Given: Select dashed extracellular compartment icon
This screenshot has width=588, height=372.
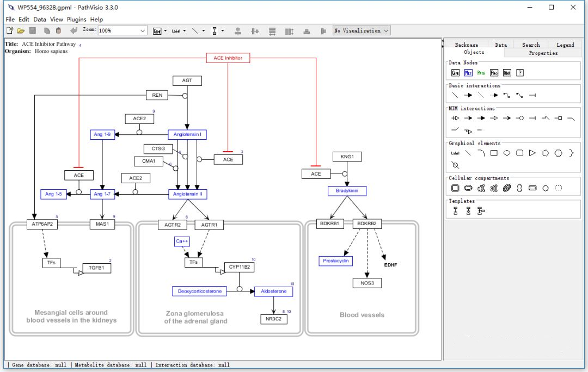Looking at the screenshot, I should point(559,188).
